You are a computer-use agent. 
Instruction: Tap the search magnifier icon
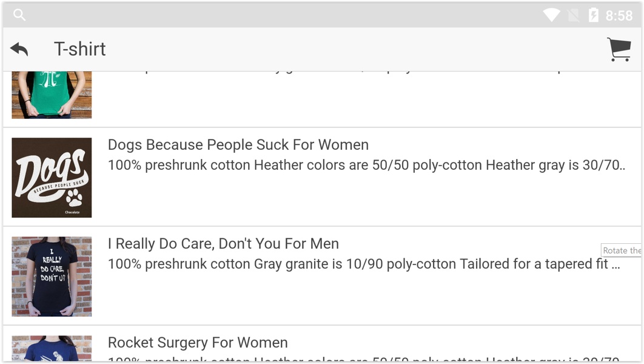point(19,15)
